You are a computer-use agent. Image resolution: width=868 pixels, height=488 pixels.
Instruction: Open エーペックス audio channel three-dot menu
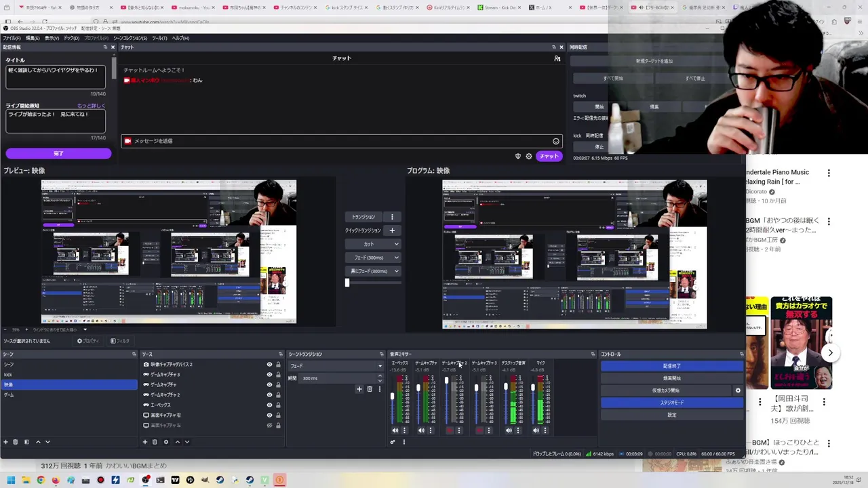pos(405,430)
